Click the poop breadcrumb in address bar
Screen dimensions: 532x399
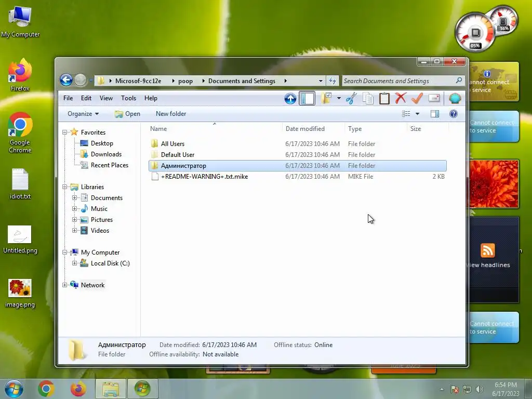[185, 81]
